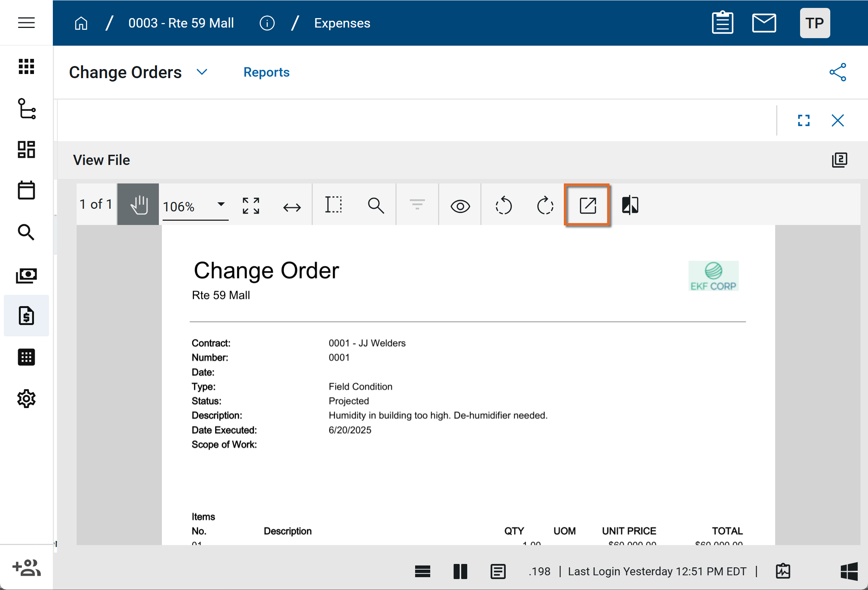Open the 0003 - Rte 59 Mall project link
This screenshot has height=590, width=868.
point(181,23)
